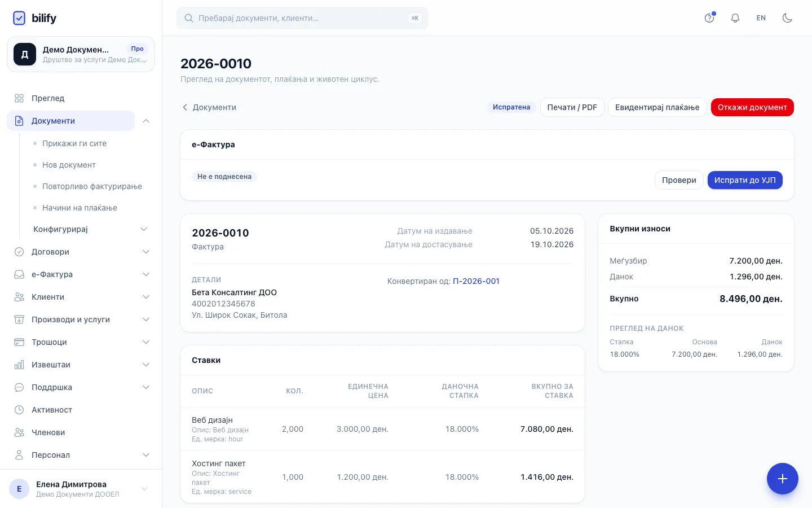Expand the Извештаи chevron

(146, 365)
